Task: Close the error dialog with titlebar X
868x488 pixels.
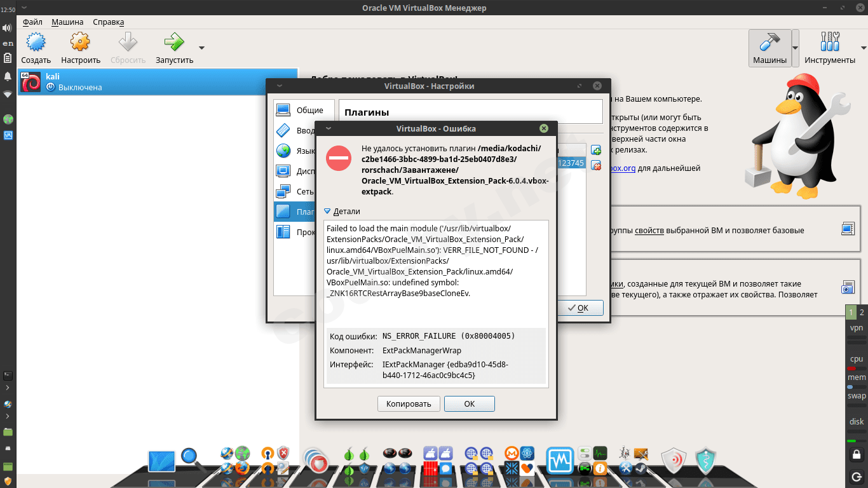Action: pyautogui.click(x=544, y=128)
